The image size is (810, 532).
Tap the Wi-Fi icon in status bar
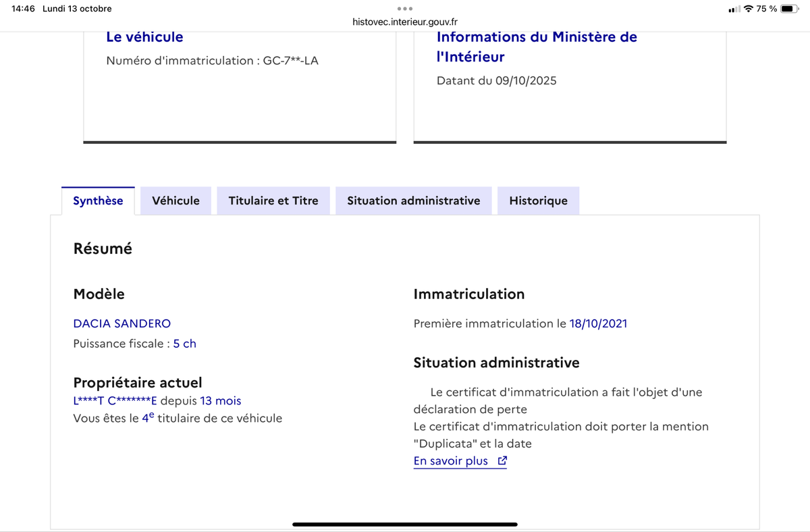click(748, 9)
